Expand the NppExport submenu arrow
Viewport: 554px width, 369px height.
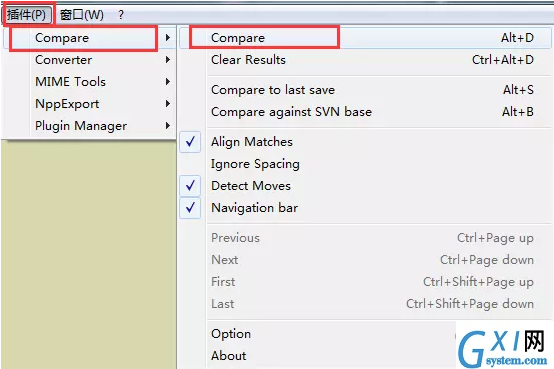(x=168, y=104)
